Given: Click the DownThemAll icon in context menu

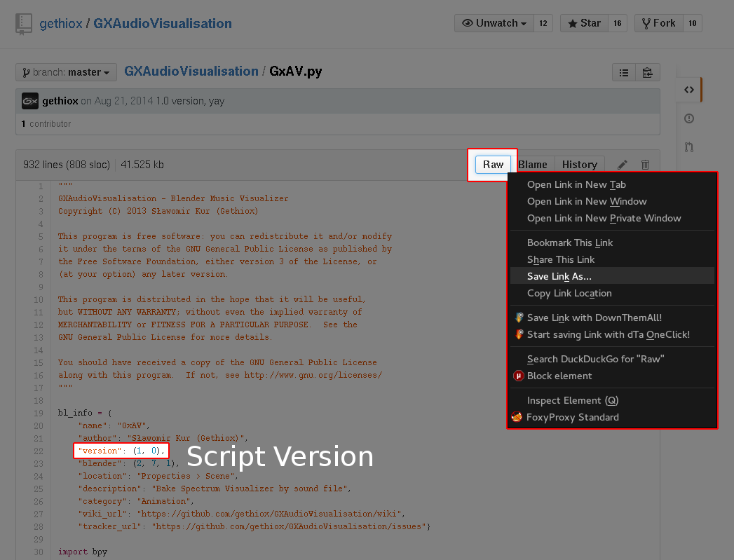Looking at the screenshot, I should click(x=519, y=317).
